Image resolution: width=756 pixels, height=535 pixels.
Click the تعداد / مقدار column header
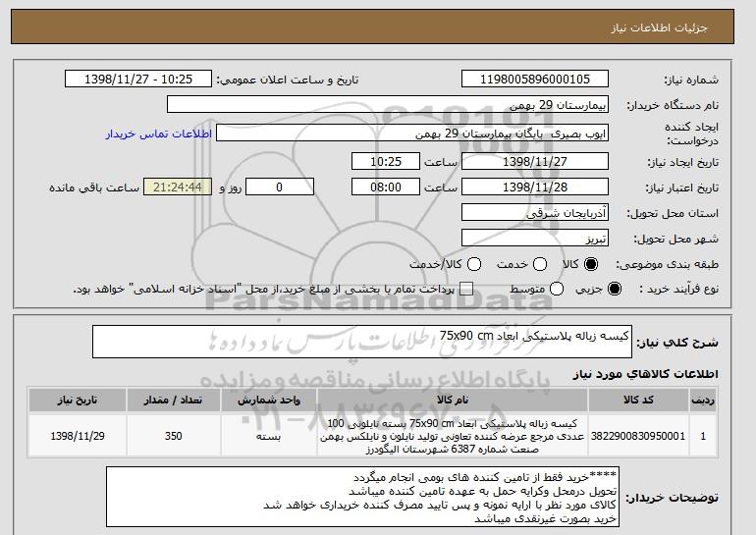click(x=173, y=401)
